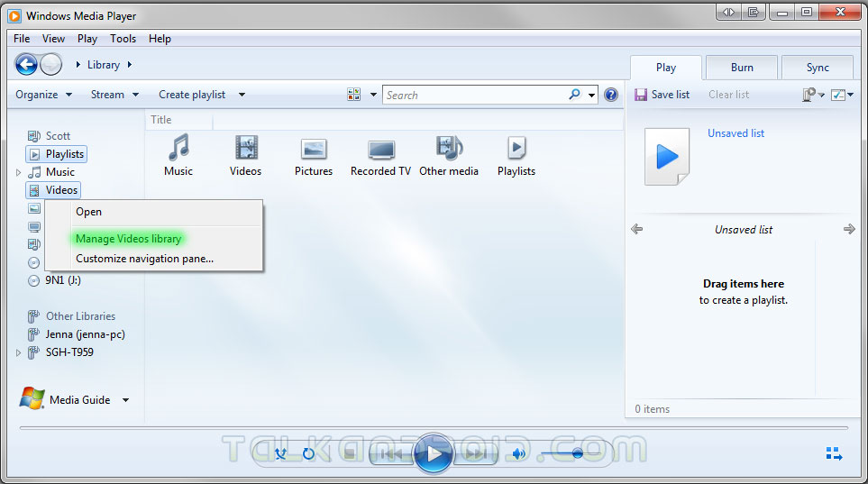Open the View menu
Image resolution: width=868 pixels, height=484 pixels.
click(x=53, y=39)
